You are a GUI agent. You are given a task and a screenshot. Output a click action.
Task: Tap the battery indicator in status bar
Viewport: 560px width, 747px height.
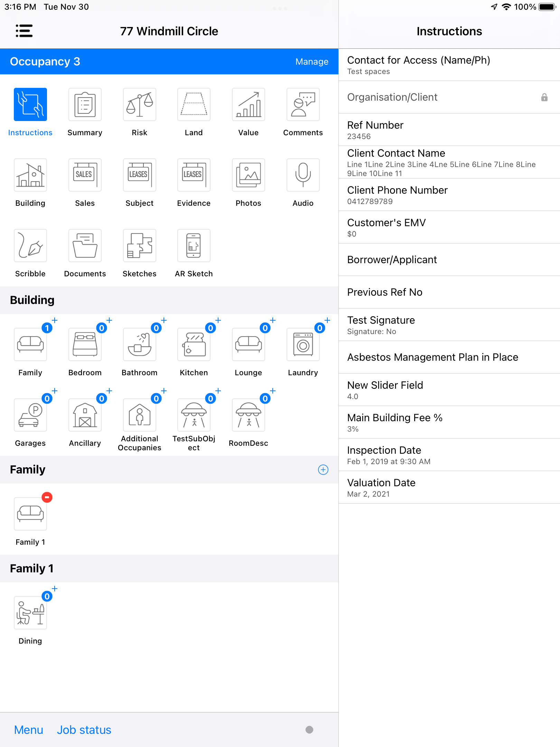pos(547,7)
